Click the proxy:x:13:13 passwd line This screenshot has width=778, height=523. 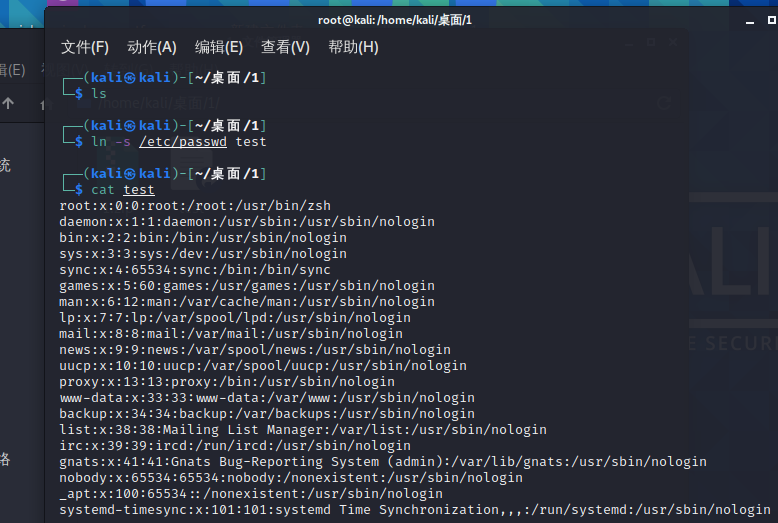click(x=227, y=382)
